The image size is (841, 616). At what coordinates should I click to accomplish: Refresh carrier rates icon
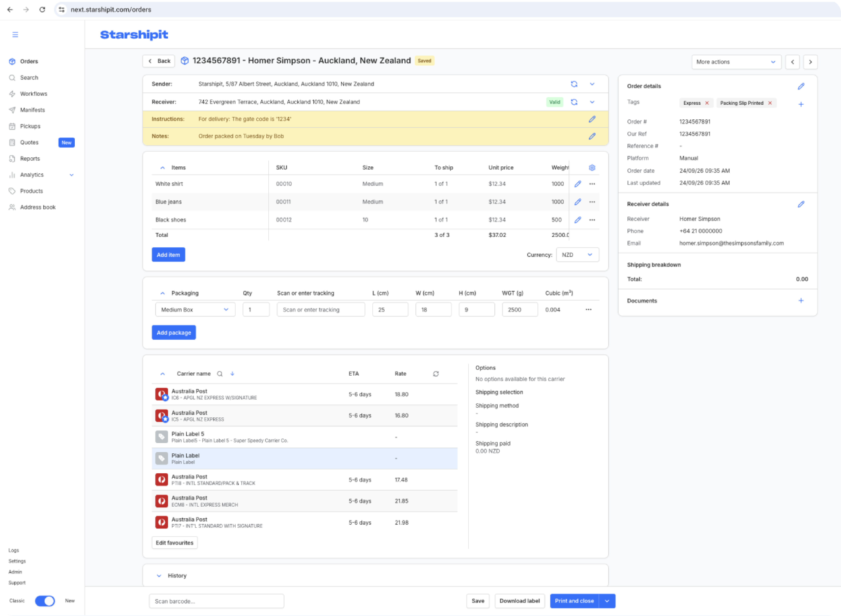435,374
